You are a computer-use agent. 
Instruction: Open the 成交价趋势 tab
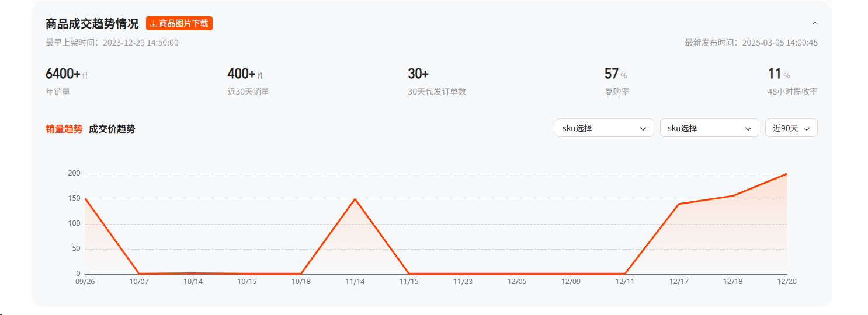tap(112, 129)
